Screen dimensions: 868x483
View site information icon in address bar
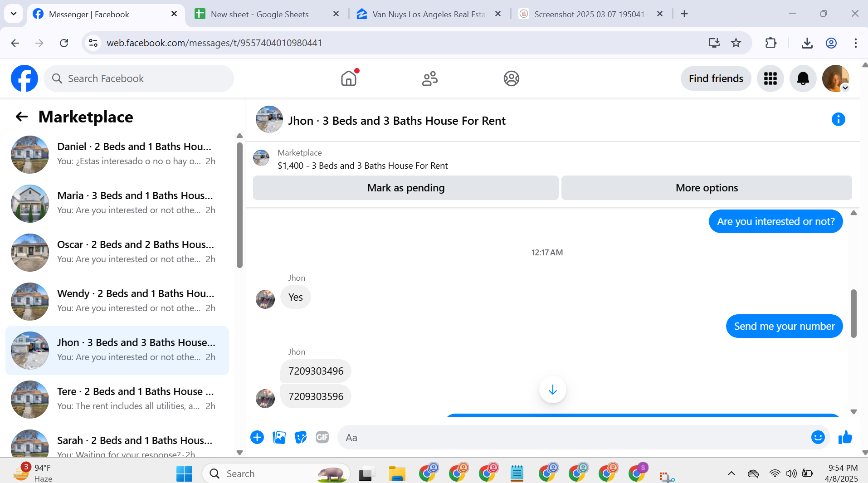(93, 43)
